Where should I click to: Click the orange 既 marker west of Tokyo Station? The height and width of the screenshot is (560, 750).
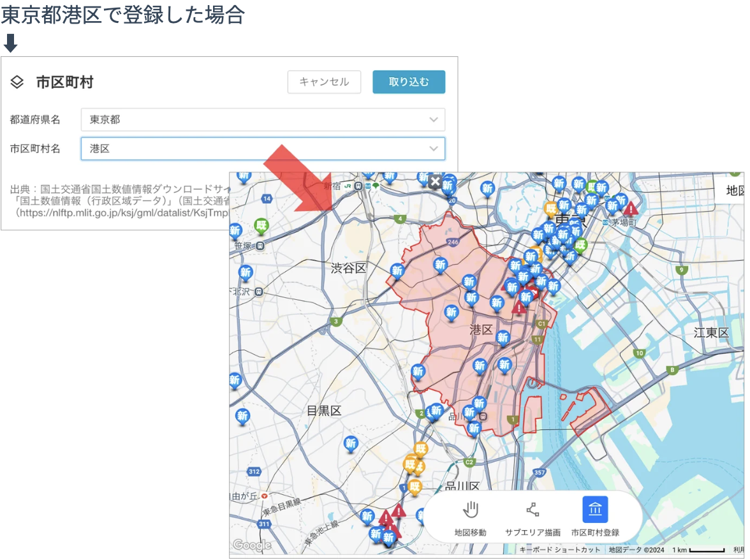552,209
